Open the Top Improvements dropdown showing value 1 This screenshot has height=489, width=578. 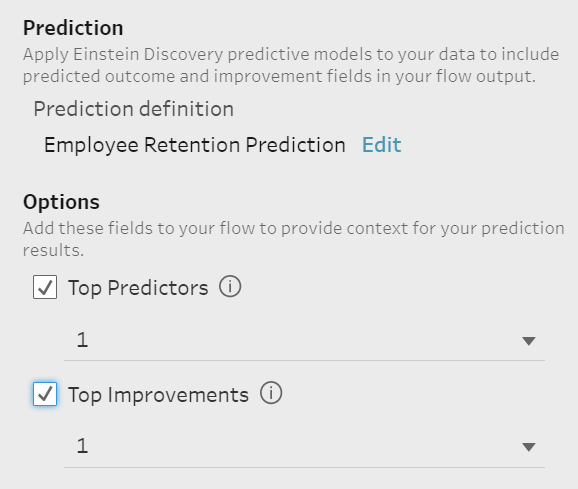click(304, 446)
